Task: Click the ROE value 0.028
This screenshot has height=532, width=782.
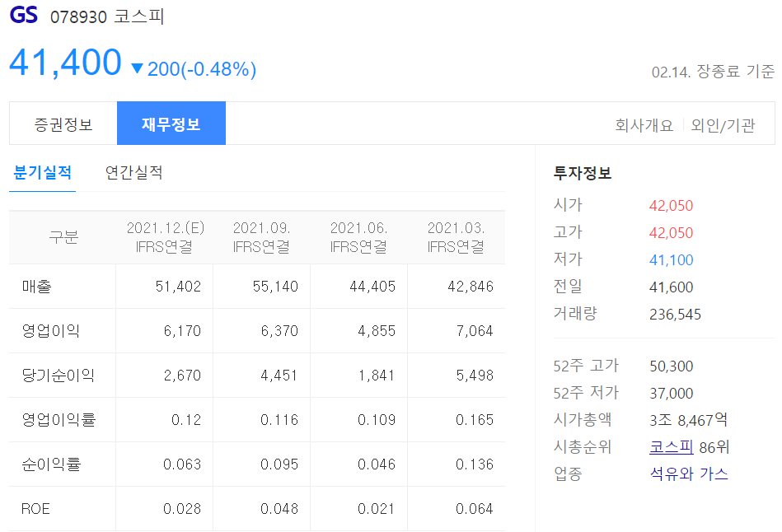Action: click(x=182, y=509)
